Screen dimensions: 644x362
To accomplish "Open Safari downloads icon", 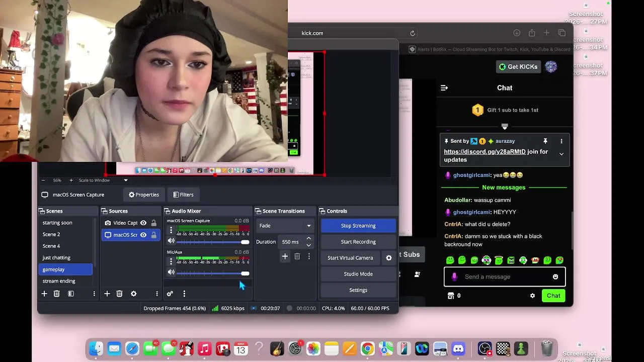I will pos(517,33).
